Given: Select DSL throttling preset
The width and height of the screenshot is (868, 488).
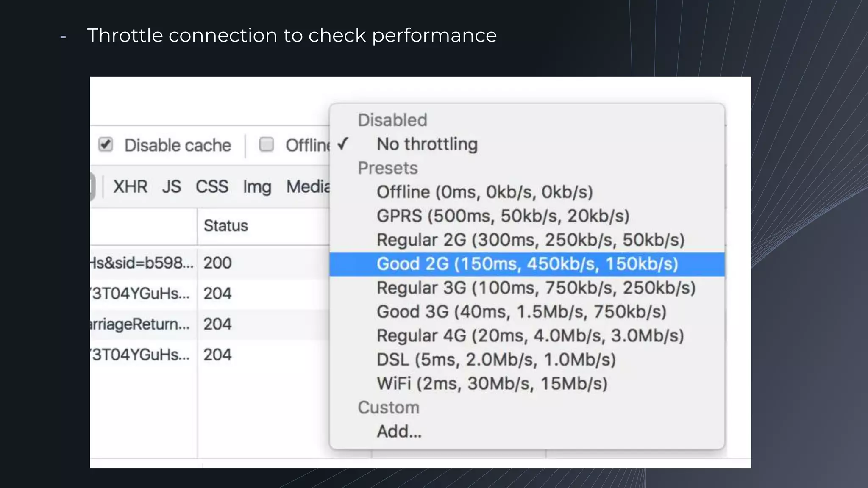Looking at the screenshot, I should 496,360.
